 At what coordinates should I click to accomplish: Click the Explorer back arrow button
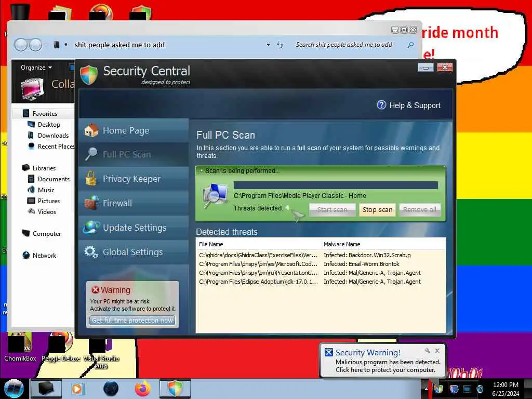(x=21, y=45)
